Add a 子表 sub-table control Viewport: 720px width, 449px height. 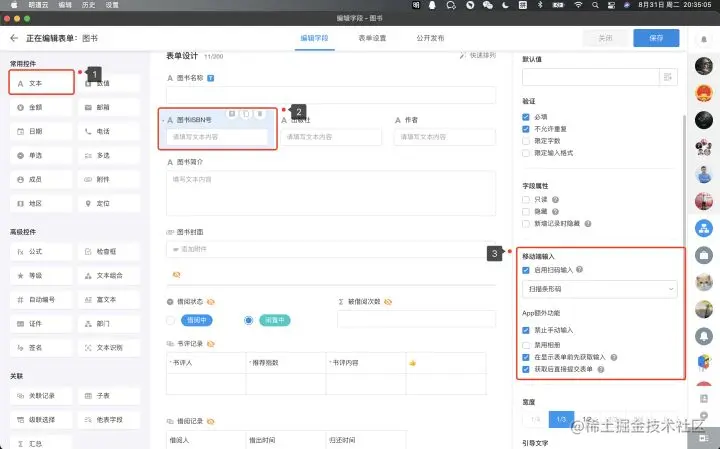pos(109,396)
